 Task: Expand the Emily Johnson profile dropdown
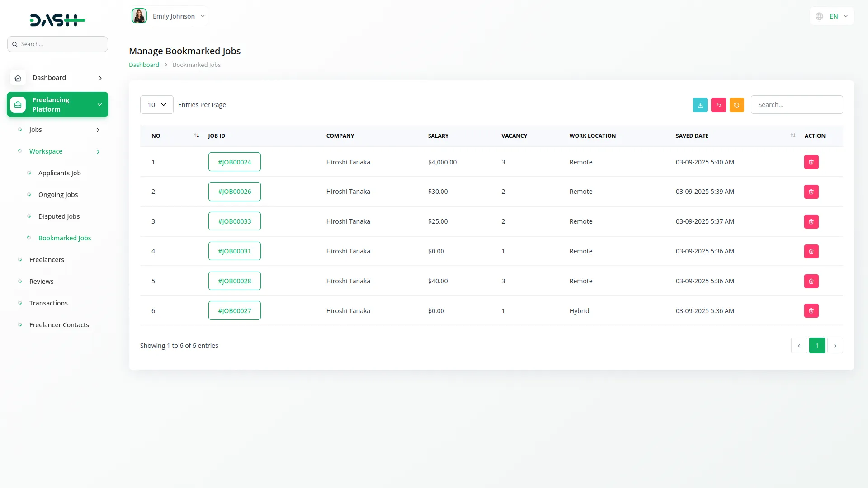tap(202, 16)
